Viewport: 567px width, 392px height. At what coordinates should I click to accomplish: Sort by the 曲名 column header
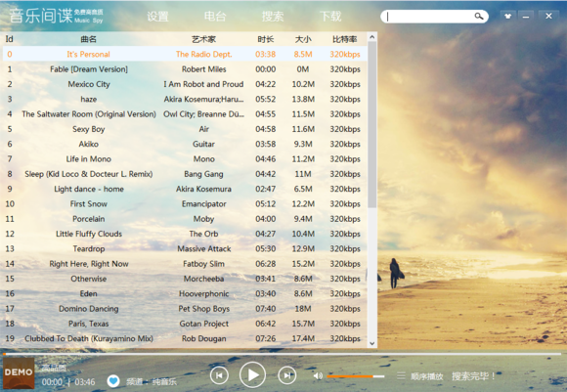(x=89, y=39)
